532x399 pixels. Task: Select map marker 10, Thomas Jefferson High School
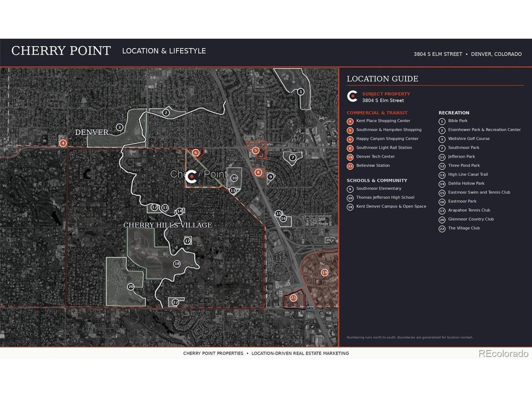tap(234, 178)
